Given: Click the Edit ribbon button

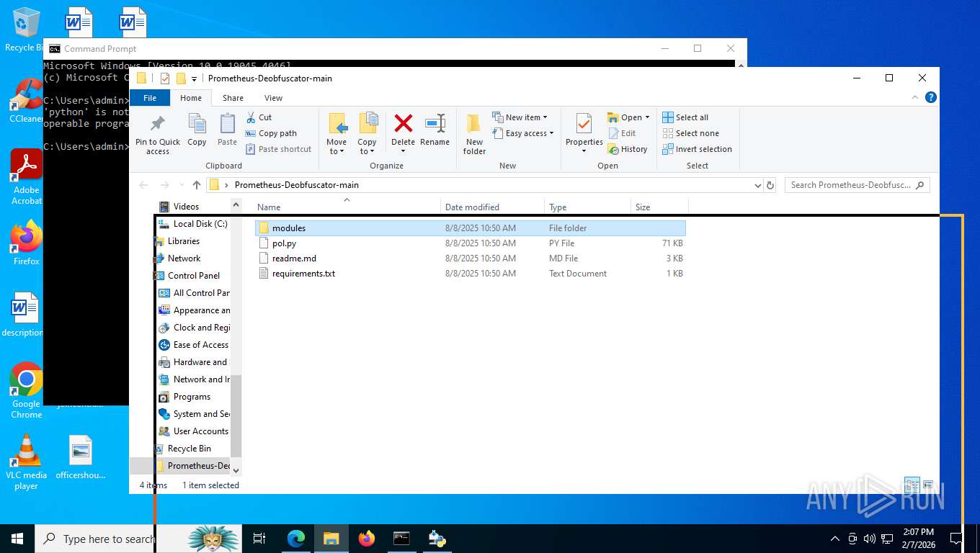Looking at the screenshot, I should click(622, 133).
